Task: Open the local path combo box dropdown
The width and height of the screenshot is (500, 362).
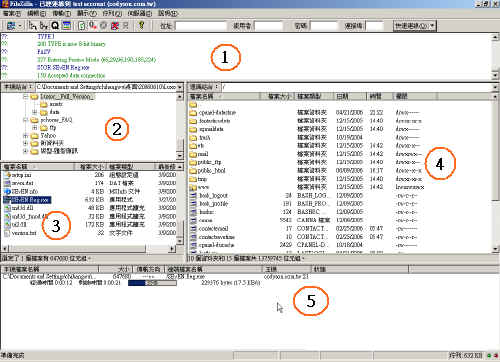Action: coord(180,87)
